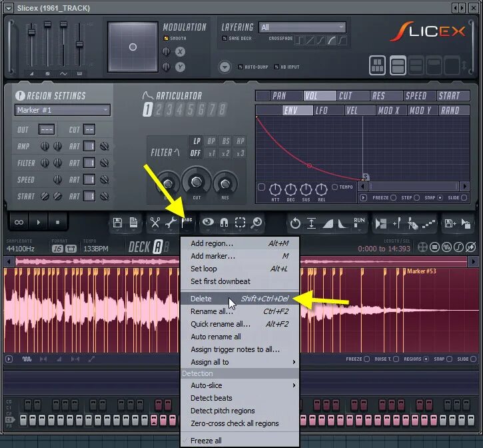The image size is (483, 448).
Task: Click the circular undo arrow icon
Action: 295,223
